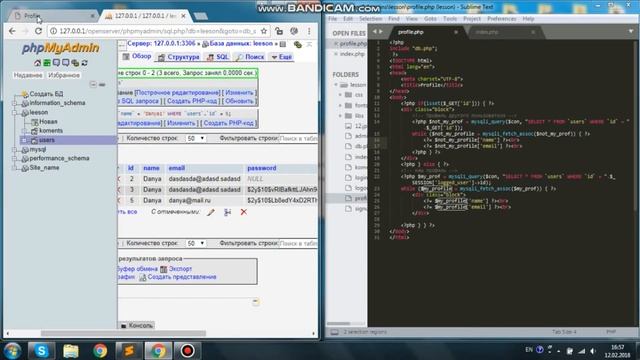Click copy icon for selected rows
This screenshot has height=360, width=640.
click(227, 212)
